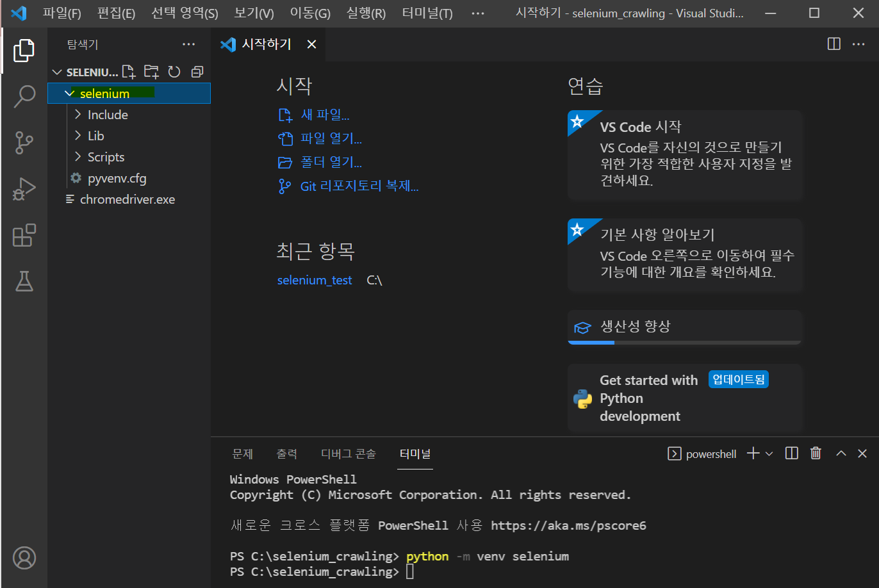
Task: Click the aka.ms/pscore6 URL in the terminal
Action: click(568, 526)
